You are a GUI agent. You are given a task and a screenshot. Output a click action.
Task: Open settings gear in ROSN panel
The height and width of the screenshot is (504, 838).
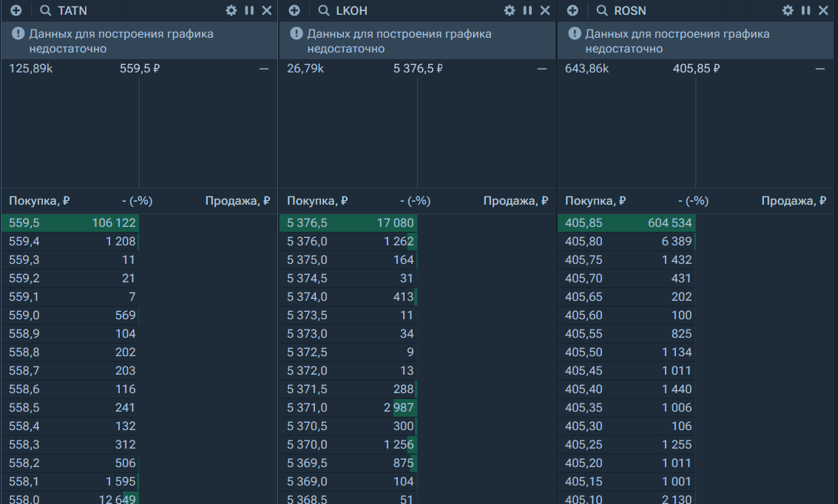tap(788, 10)
